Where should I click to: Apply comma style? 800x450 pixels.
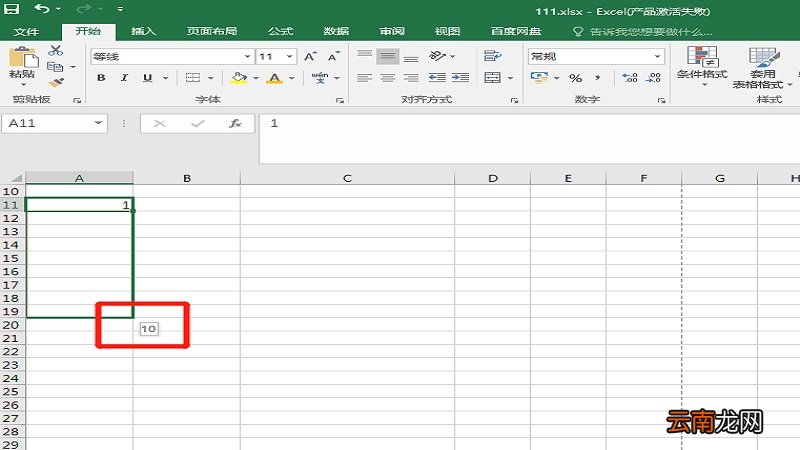597,78
